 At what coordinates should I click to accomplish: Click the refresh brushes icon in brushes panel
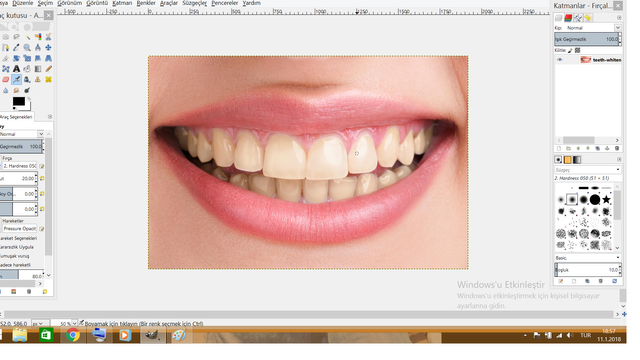click(614, 281)
